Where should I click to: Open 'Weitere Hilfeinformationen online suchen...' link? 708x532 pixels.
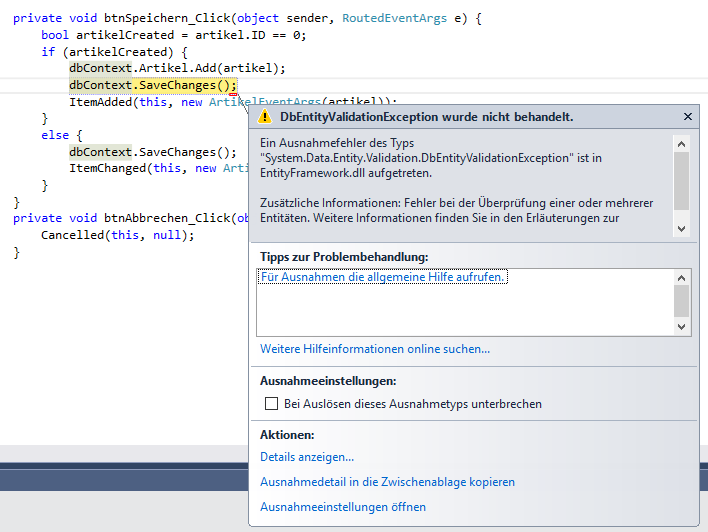[x=375, y=349]
